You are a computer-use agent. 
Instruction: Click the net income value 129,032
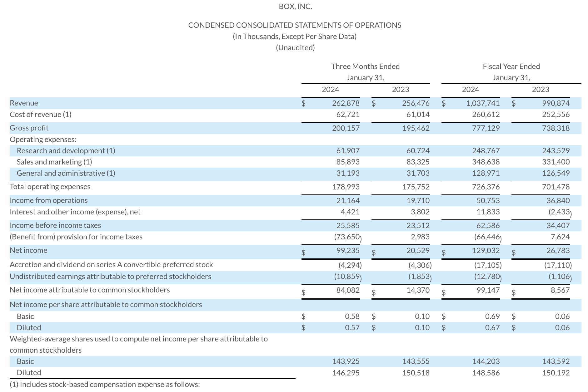pos(486,251)
